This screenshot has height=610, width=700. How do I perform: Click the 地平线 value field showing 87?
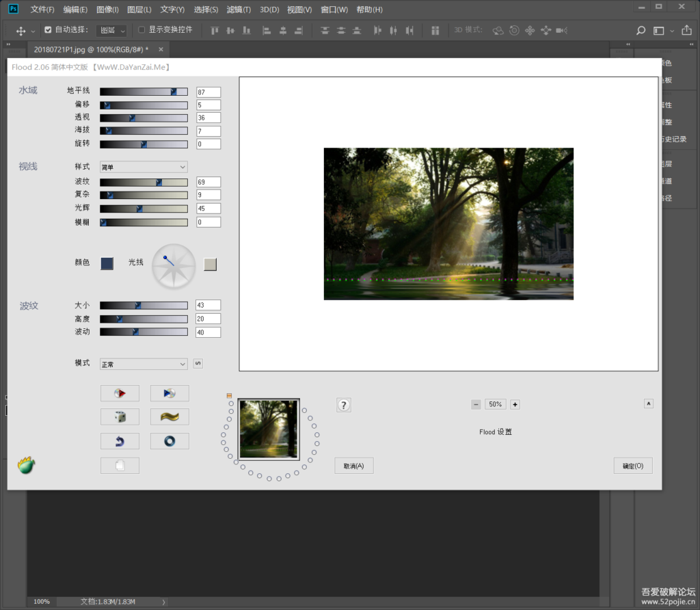208,92
